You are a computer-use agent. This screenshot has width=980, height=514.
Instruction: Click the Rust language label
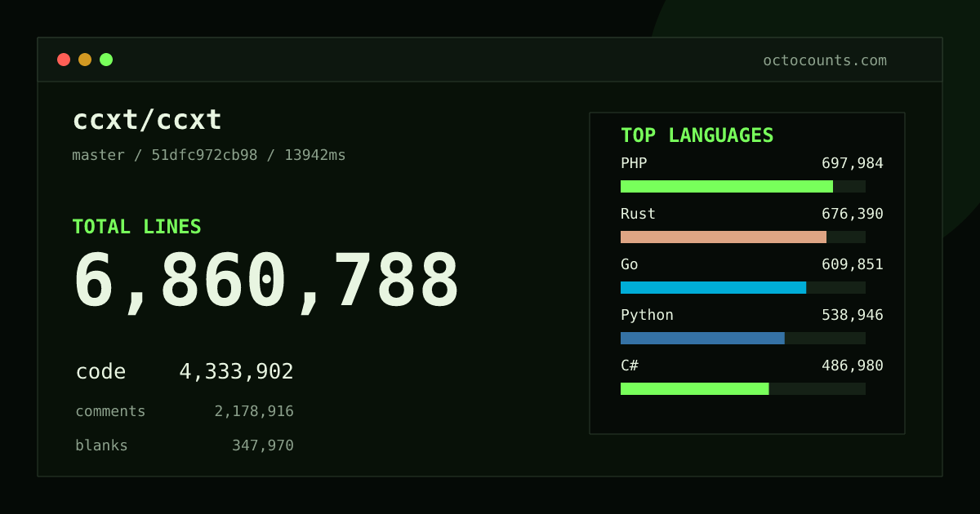click(x=638, y=214)
